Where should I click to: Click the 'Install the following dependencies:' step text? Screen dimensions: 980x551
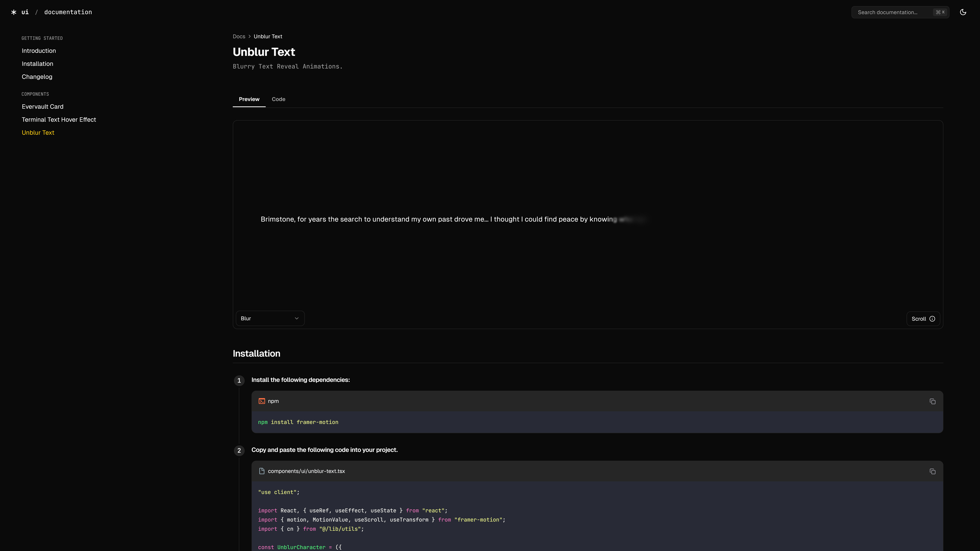pos(301,380)
